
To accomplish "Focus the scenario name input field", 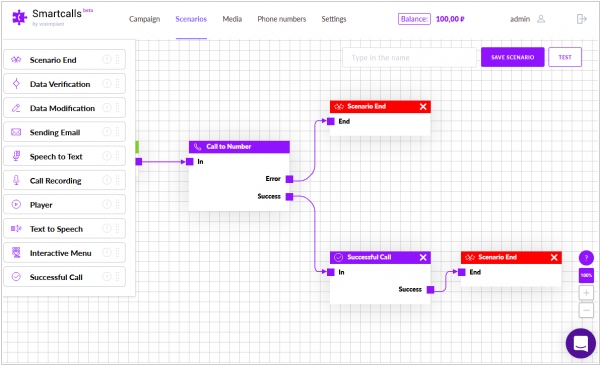I will coord(409,58).
